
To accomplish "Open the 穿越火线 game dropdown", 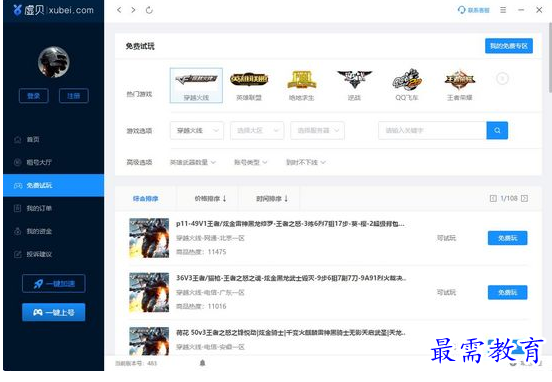I will pyautogui.click(x=197, y=130).
